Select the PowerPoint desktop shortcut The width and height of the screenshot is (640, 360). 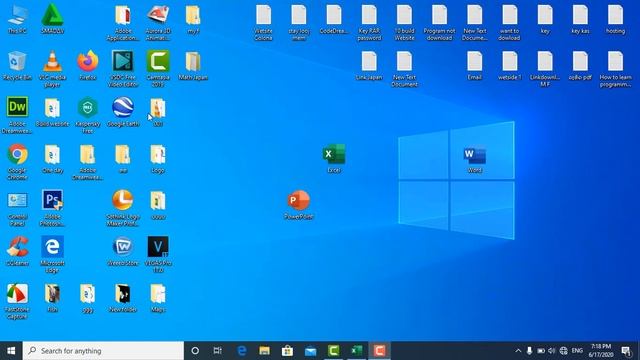299,205
